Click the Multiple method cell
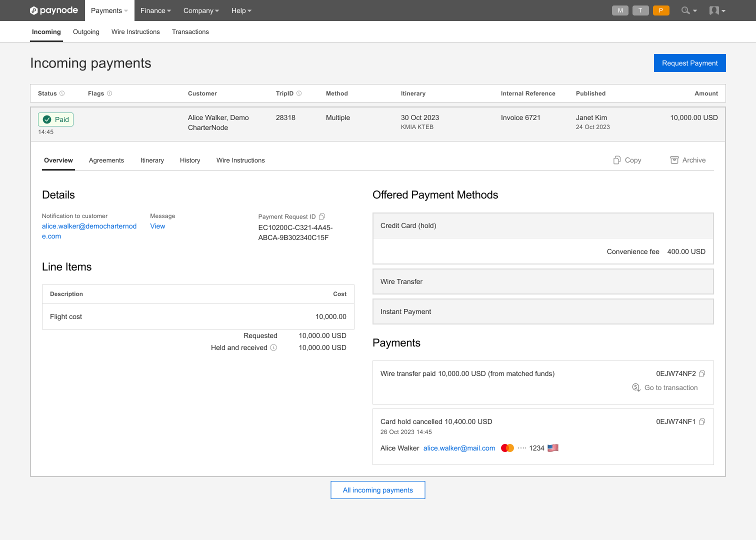 click(338, 117)
